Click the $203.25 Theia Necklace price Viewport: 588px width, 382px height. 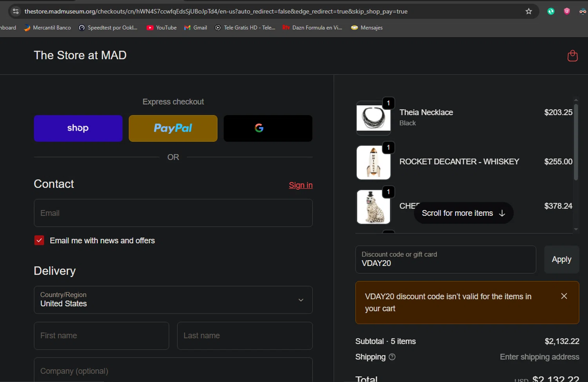click(x=558, y=113)
